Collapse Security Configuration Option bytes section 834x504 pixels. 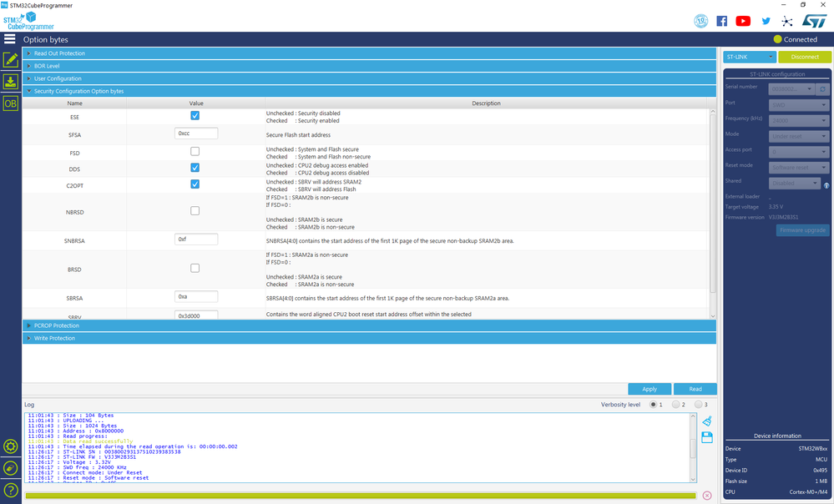pyautogui.click(x=369, y=92)
